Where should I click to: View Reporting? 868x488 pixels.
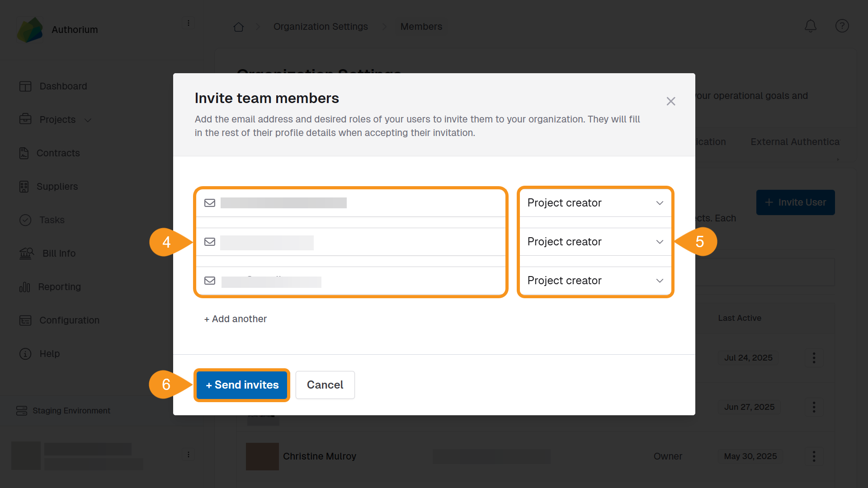(59, 286)
